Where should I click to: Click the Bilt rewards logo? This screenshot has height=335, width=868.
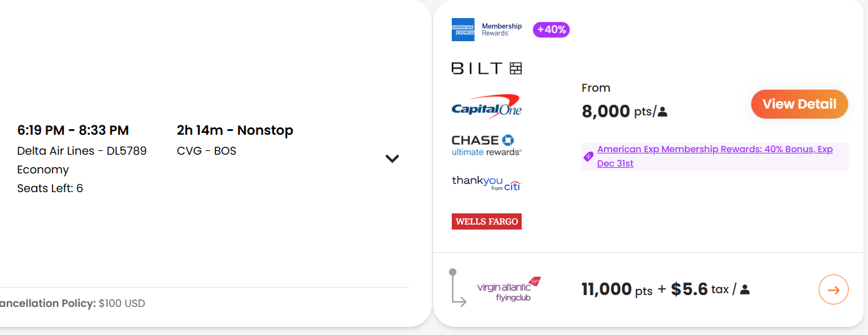(x=486, y=69)
